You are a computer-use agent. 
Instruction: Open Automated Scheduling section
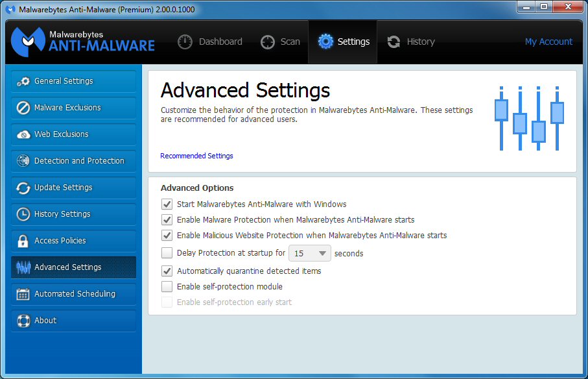73,294
